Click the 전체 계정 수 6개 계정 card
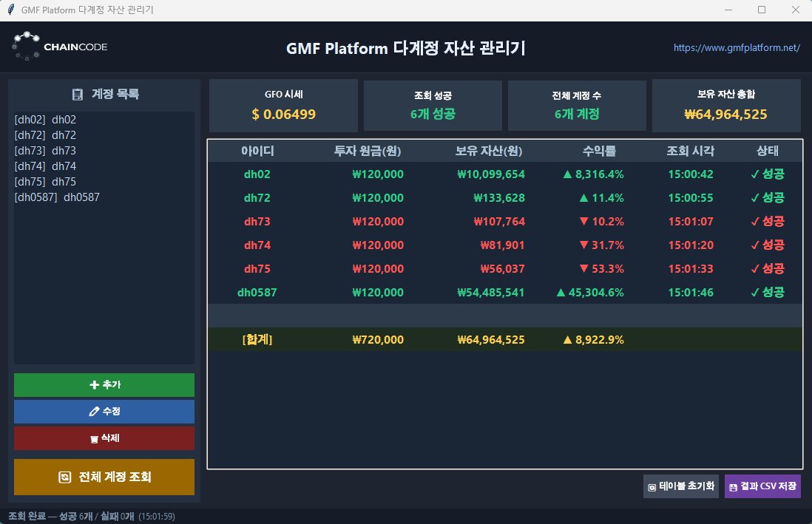 [577, 106]
